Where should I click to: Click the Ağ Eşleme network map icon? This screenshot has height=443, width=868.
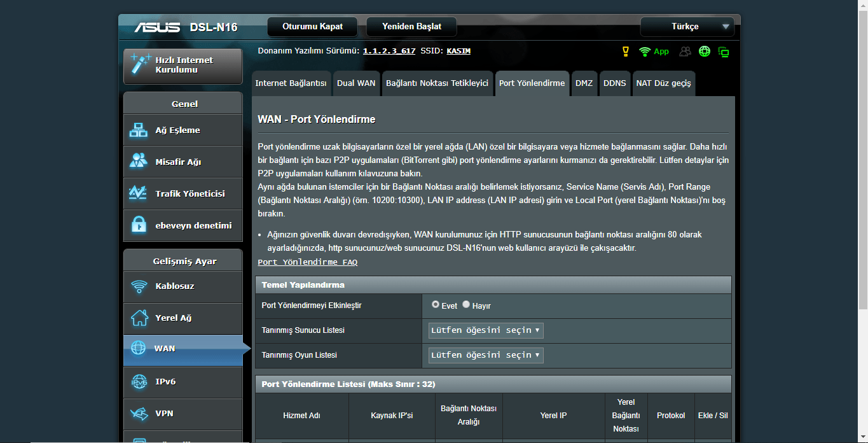coord(138,130)
